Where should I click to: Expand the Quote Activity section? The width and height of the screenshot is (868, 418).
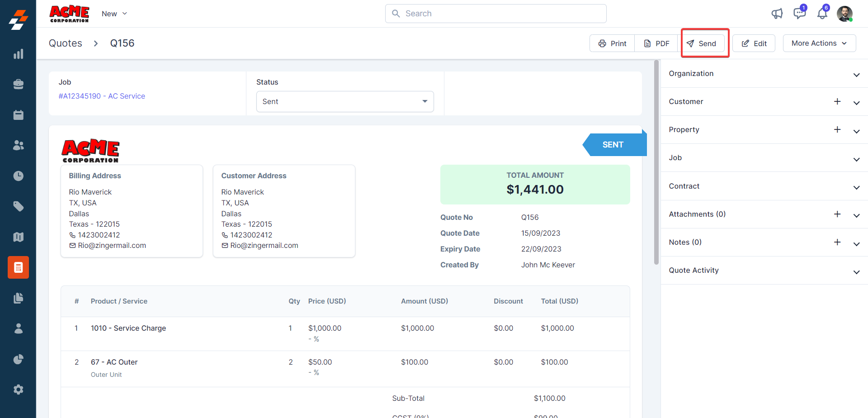pyautogui.click(x=856, y=271)
